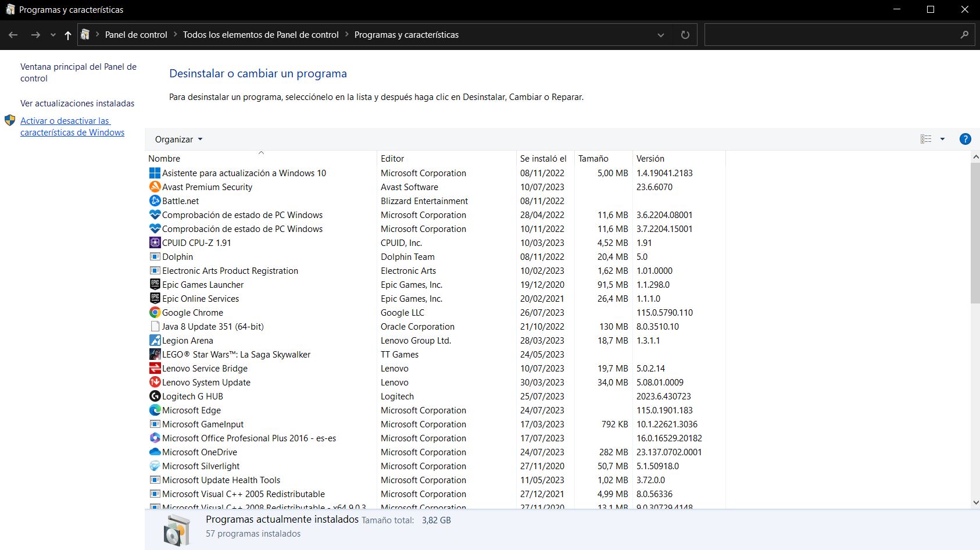Click version 2023.6.430723 cell

point(663,397)
